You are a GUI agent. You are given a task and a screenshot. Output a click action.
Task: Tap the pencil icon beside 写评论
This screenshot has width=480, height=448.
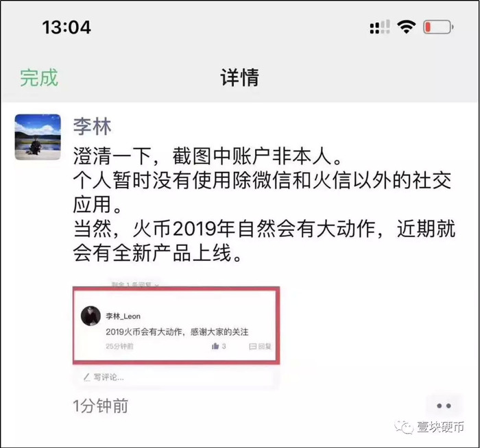click(87, 377)
